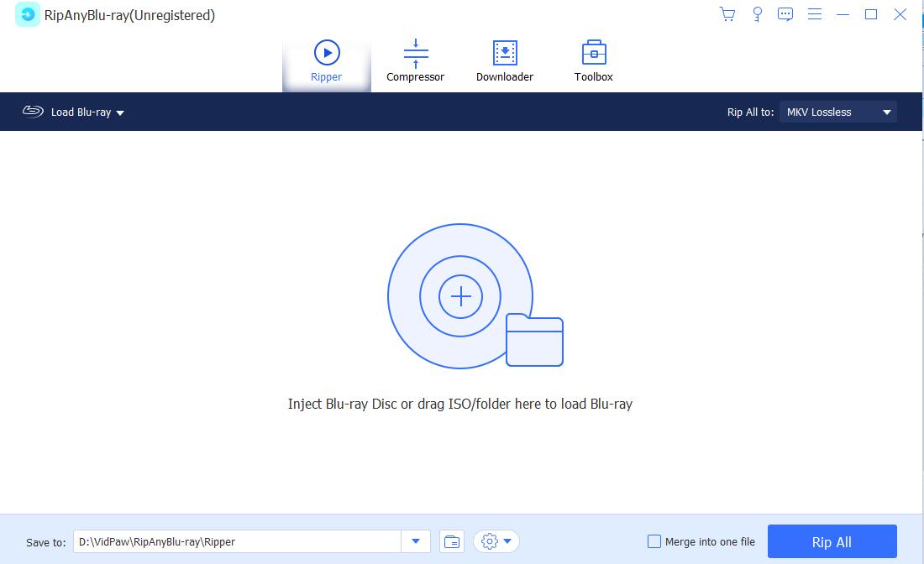924x564 pixels.
Task: Open the output folder icon
Action: pyautogui.click(x=452, y=541)
